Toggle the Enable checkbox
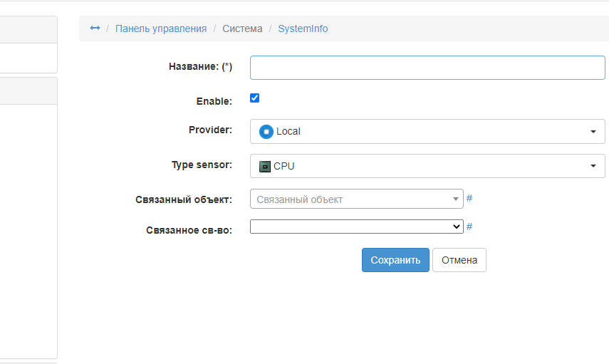609x364 pixels. tap(255, 98)
